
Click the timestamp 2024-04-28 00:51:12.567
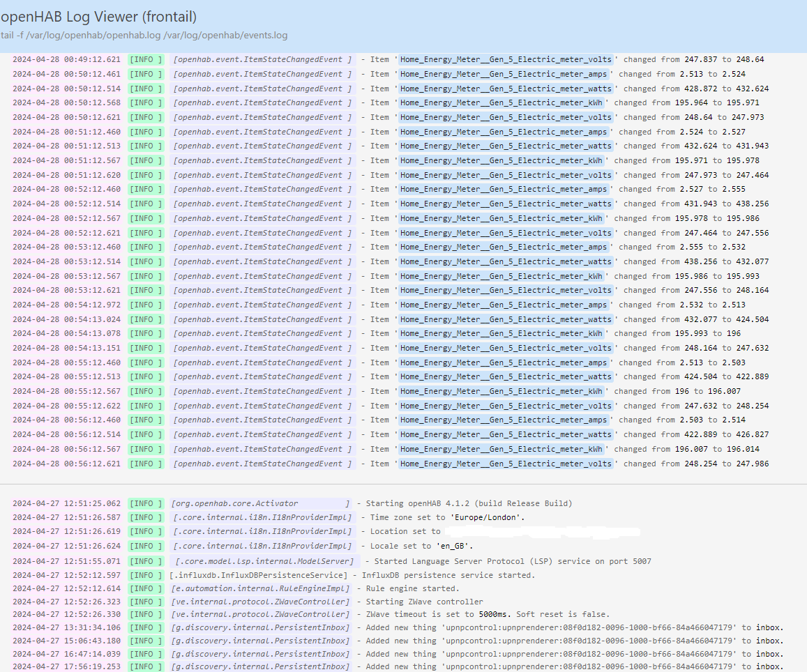[66, 161]
